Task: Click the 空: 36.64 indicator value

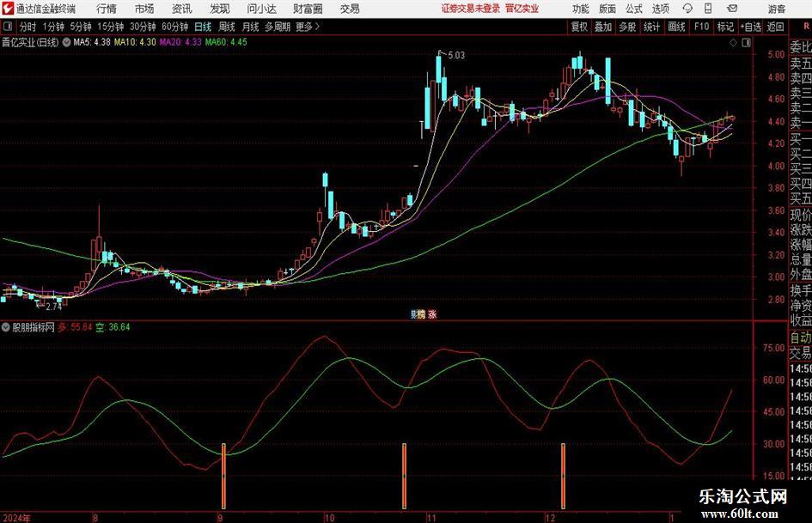Action: point(113,327)
